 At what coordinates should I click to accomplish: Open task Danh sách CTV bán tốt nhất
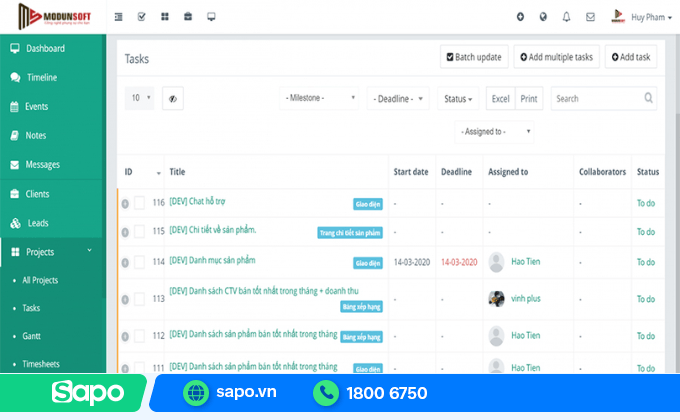pos(264,291)
